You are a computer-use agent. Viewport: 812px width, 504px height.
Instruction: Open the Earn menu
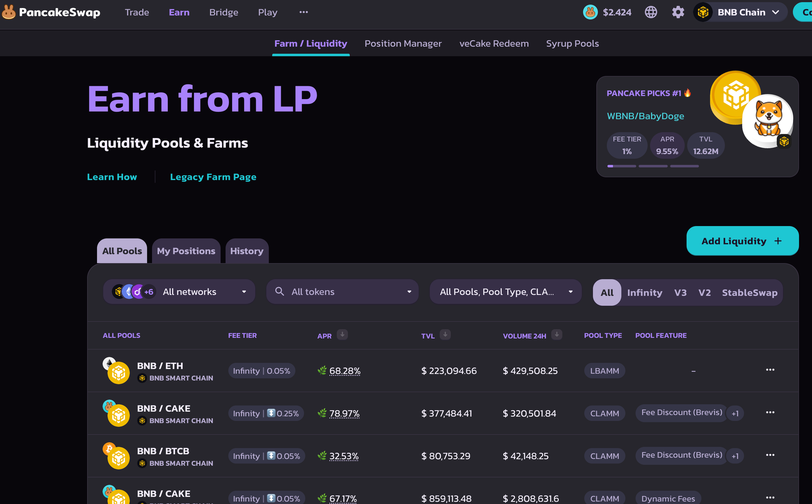point(179,12)
